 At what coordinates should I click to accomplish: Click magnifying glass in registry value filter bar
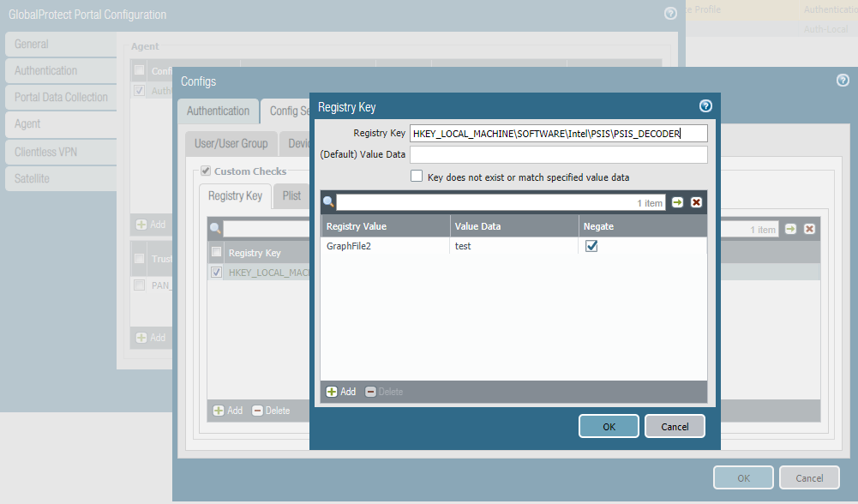click(x=327, y=202)
